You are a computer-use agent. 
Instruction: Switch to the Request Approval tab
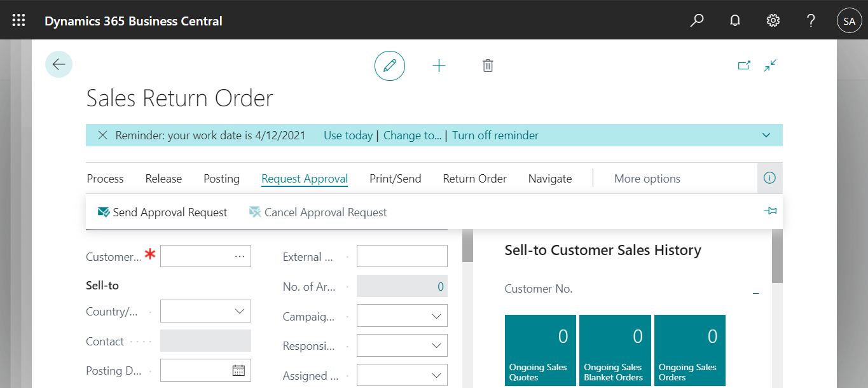(304, 179)
